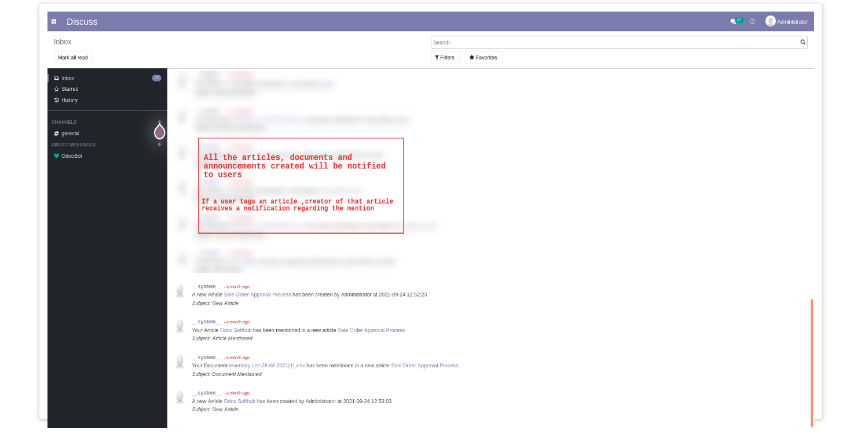Open the conversations icon with 27 badge

(x=736, y=21)
